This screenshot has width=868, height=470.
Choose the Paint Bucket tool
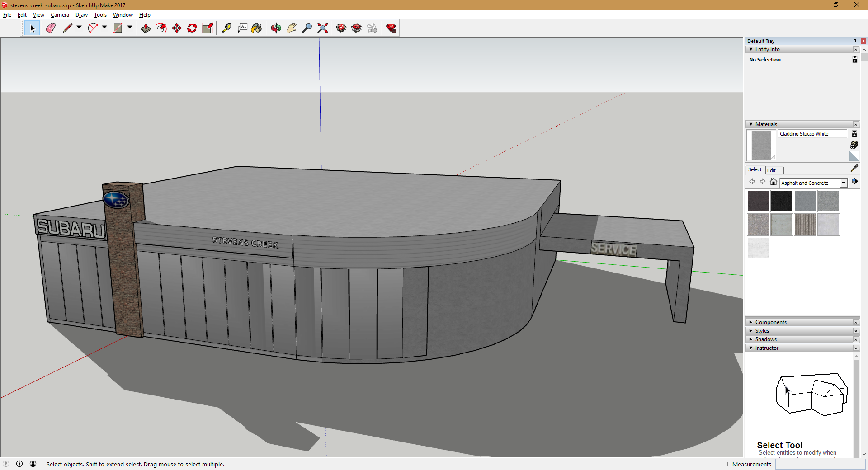[256, 28]
